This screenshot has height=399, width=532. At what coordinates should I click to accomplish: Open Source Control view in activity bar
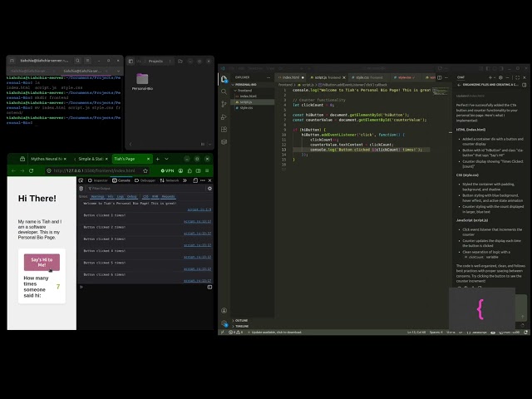click(224, 104)
